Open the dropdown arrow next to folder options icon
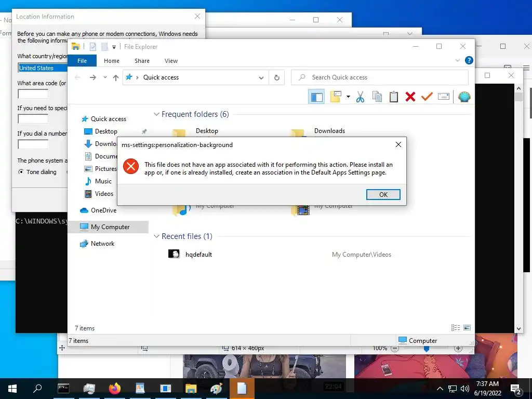Screen dimensions: 532x399 coord(348,97)
